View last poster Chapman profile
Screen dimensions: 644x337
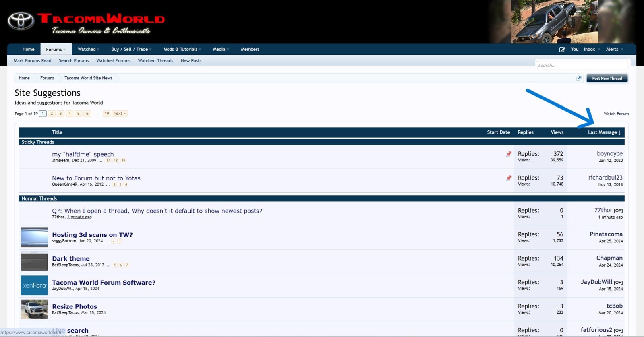(609, 258)
